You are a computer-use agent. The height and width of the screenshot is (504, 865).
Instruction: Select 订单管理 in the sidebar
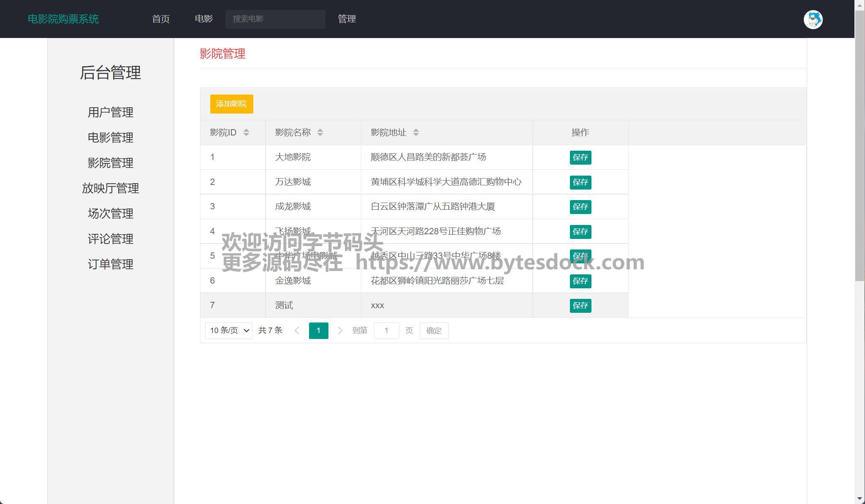[x=110, y=264]
